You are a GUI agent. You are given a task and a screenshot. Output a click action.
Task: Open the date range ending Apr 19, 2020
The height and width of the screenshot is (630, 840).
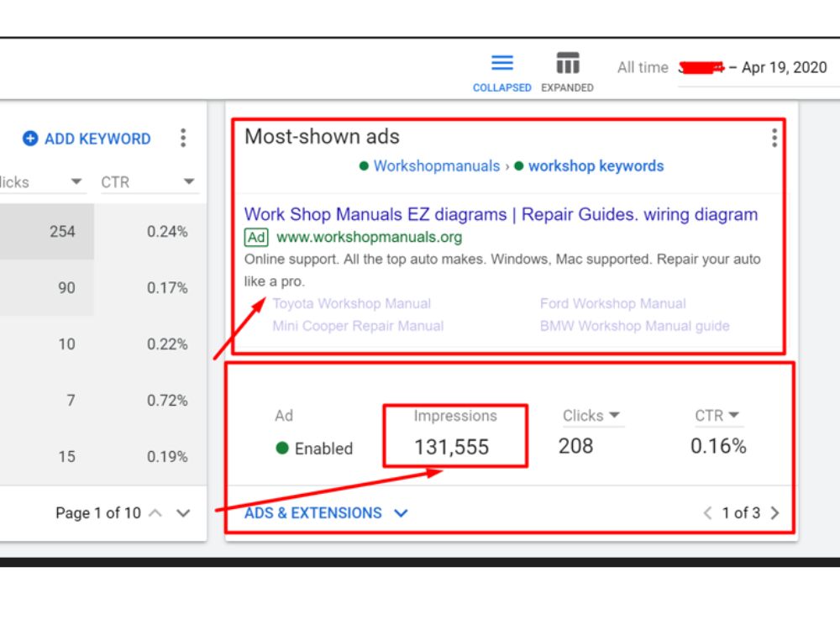[x=753, y=67]
